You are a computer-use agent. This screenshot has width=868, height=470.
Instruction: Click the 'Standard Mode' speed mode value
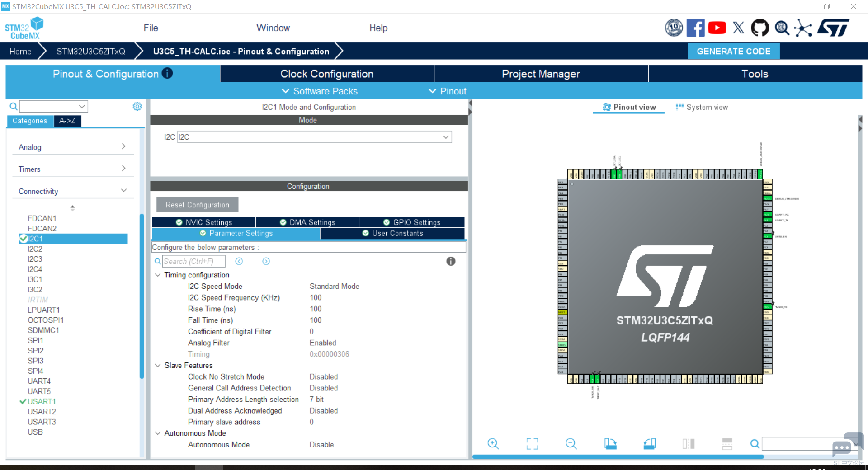[x=335, y=286]
